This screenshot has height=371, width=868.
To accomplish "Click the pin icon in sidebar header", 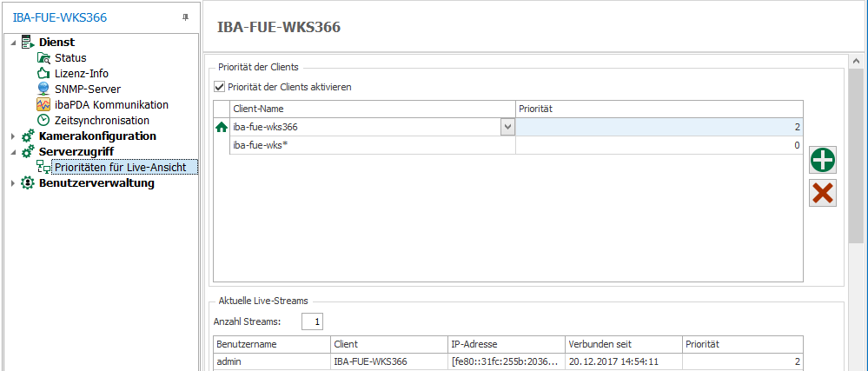I will [x=185, y=17].
